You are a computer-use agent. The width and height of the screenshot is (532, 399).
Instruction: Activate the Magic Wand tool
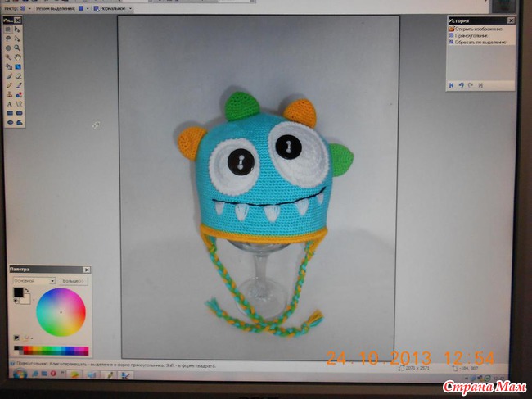[x=9, y=57]
